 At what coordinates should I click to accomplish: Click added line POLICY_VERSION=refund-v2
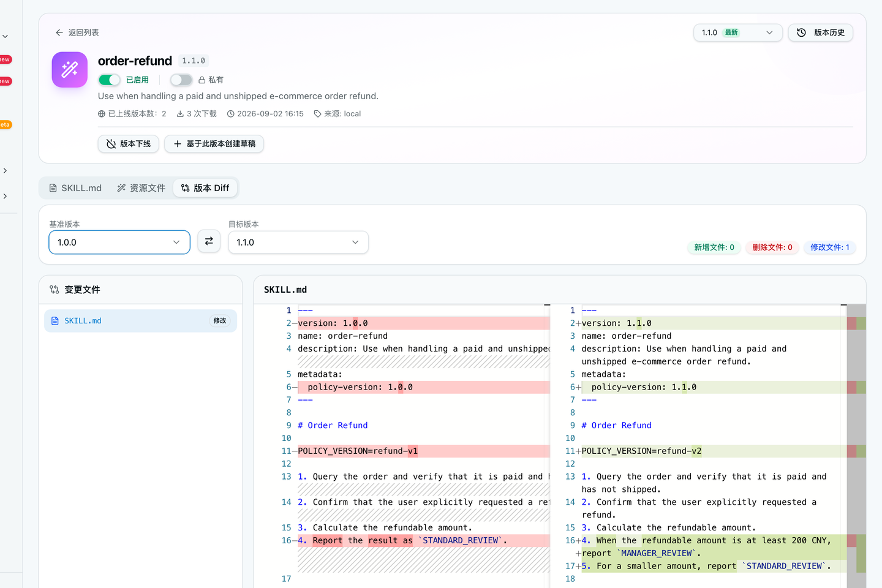(x=641, y=451)
